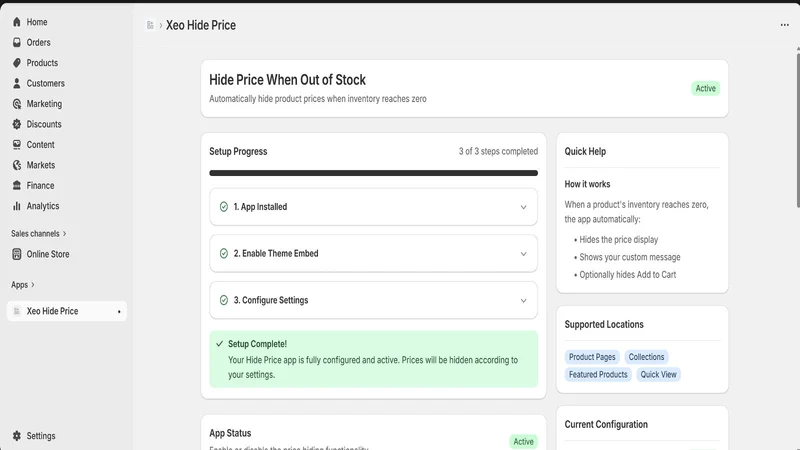Click the Setup Progress bar
Image resolution: width=800 pixels, height=450 pixels.
(373, 173)
